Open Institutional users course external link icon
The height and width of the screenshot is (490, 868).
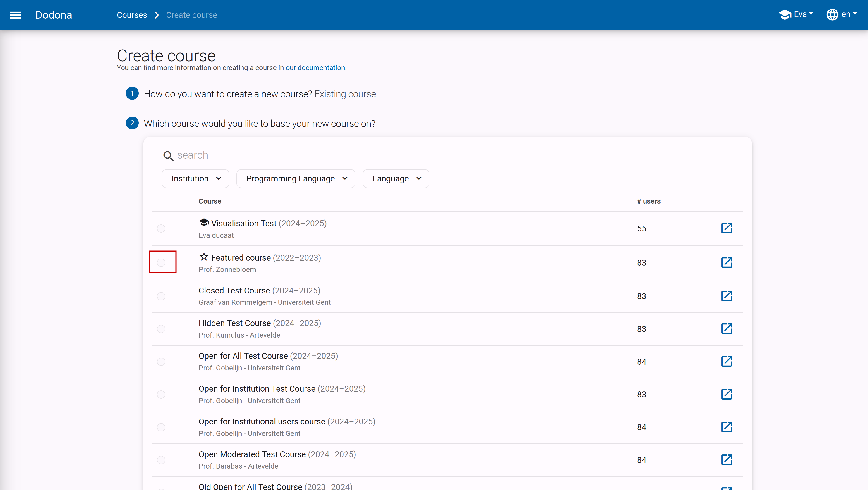pos(727,427)
